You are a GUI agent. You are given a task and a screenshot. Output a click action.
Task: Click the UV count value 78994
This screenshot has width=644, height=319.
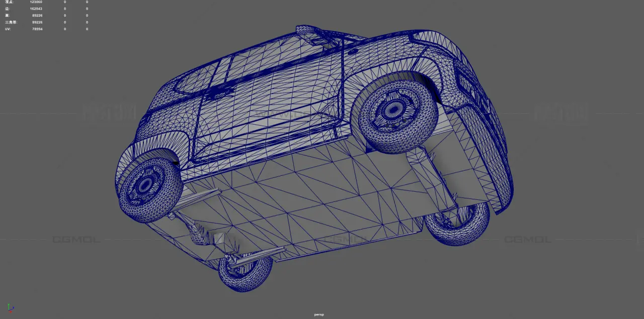click(x=37, y=29)
